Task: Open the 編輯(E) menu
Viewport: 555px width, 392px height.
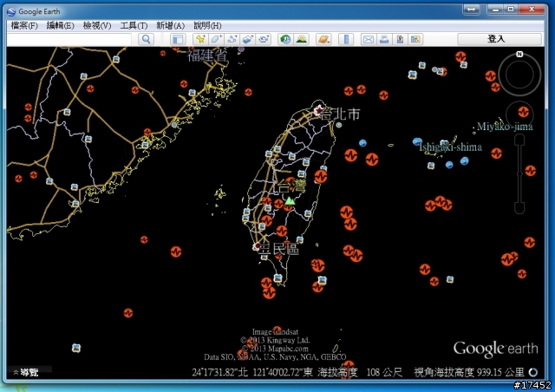Action: point(60,25)
